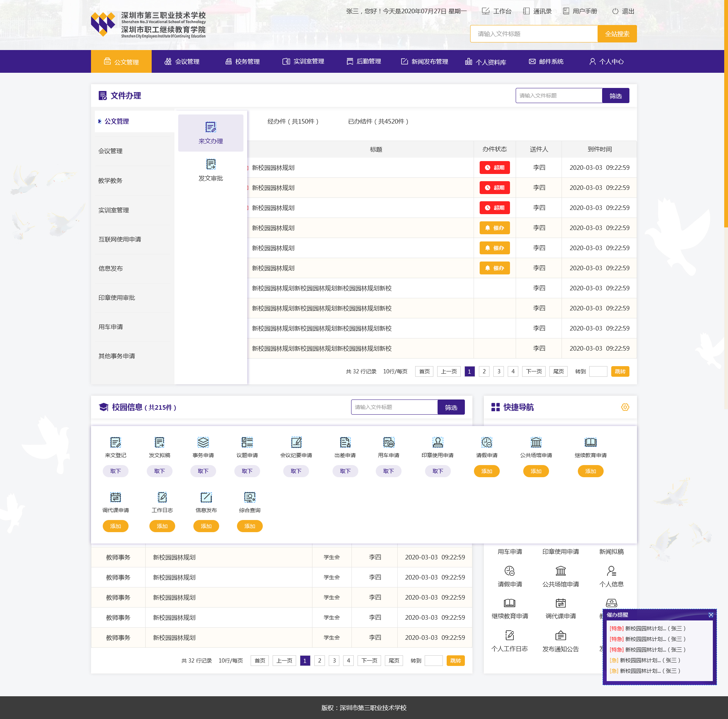Click the 文件办理 title filter input
The width and height of the screenshot is (728, 719).
[x=559, y=96]
